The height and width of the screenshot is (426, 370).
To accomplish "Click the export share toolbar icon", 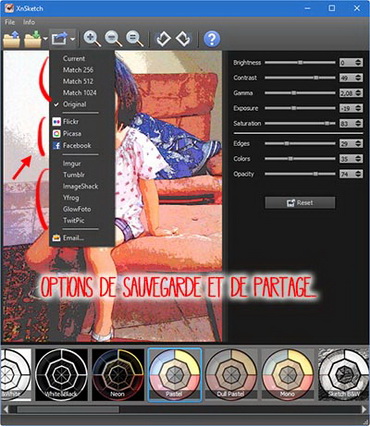I will 60,39.
